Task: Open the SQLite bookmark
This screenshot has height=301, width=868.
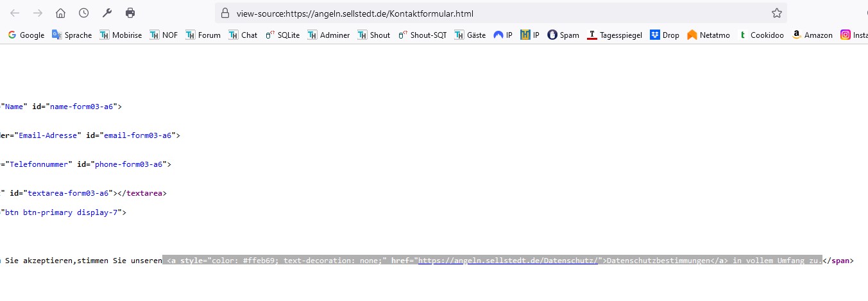Action: [284, 35]
